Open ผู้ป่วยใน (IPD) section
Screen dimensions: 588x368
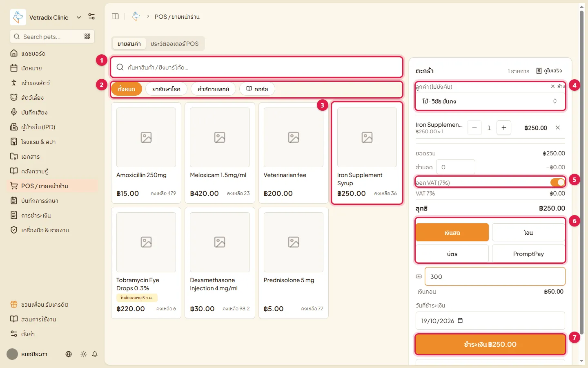[x=53, y=127]
